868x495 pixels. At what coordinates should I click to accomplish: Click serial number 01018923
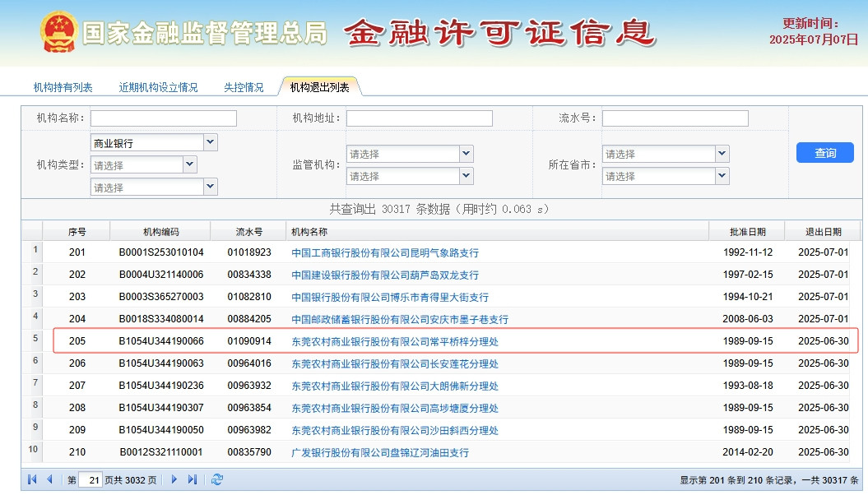point(249,252)
